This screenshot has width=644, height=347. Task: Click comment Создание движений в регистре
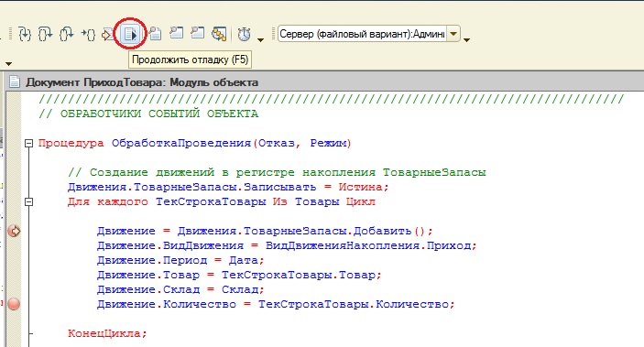277,172
